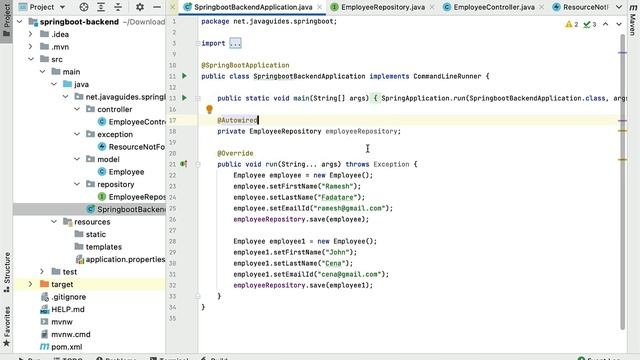Viewport: 640px width, 360px height.
Task: Switch to ResourceNotFound tab
Action: 580,7
